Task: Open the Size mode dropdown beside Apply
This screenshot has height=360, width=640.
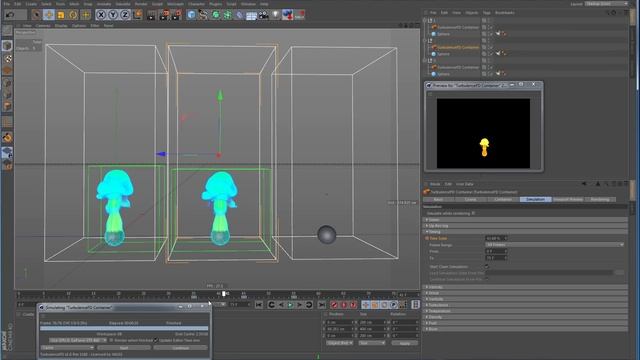Action: point(372,343)
